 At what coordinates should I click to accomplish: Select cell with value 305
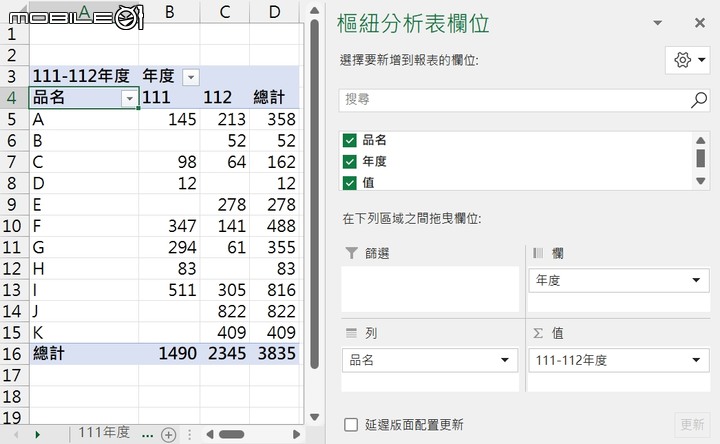point(225,290)
